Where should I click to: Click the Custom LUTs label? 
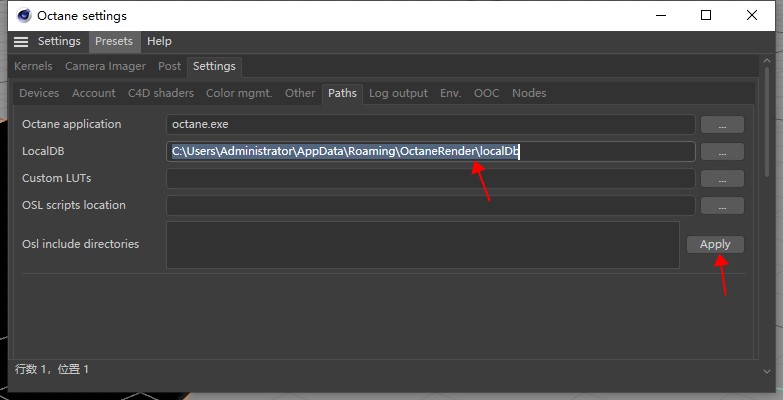(56, 178)
